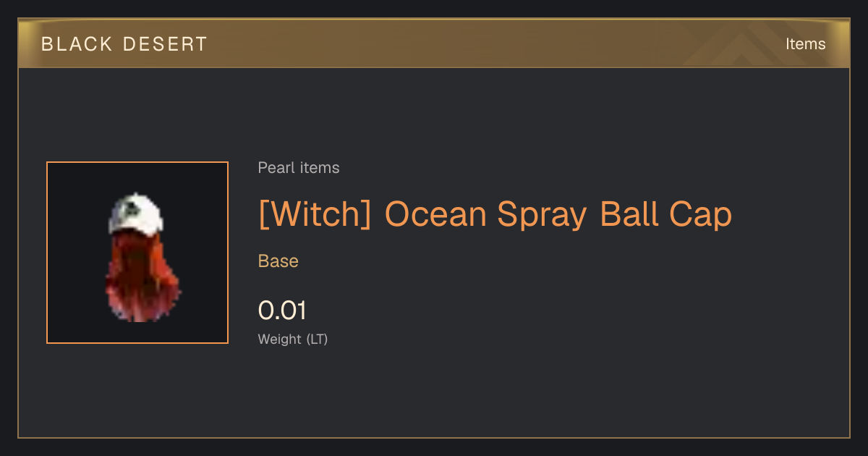Click the dark emblem on the white cap

click(133, 208)
